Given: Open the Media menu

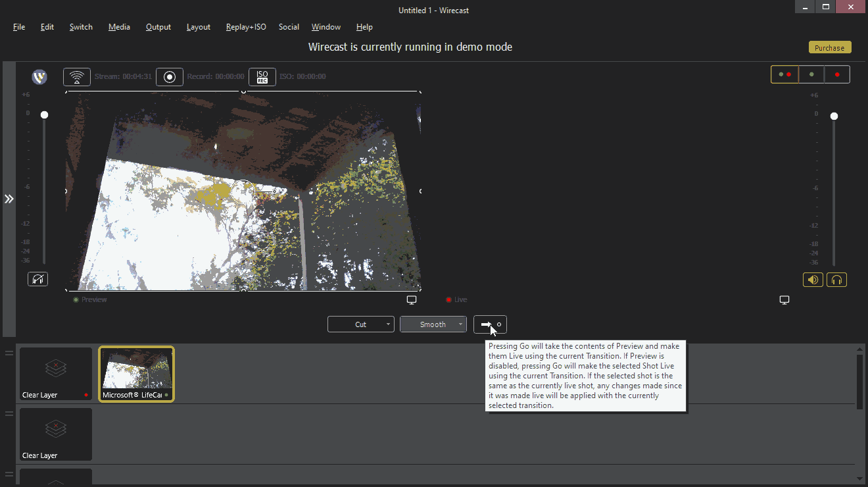Looking at the screenshot, I should coord(119,27).
